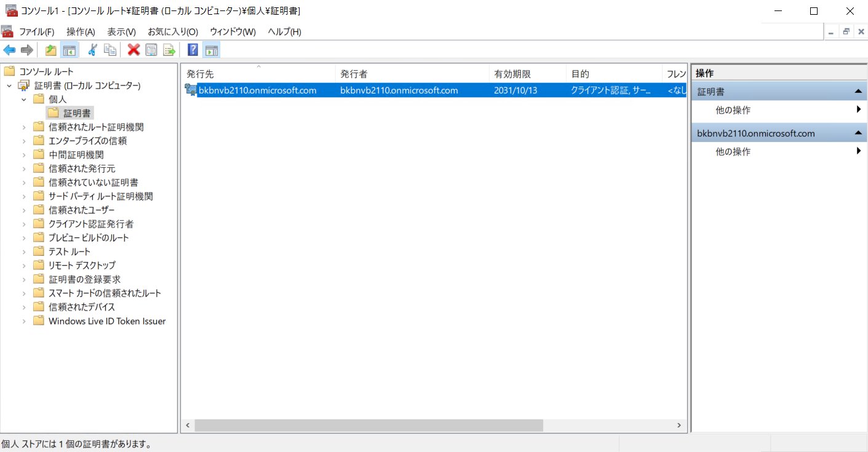Collapse the 個人 tree node
The image size is (868, 452).
24,99
